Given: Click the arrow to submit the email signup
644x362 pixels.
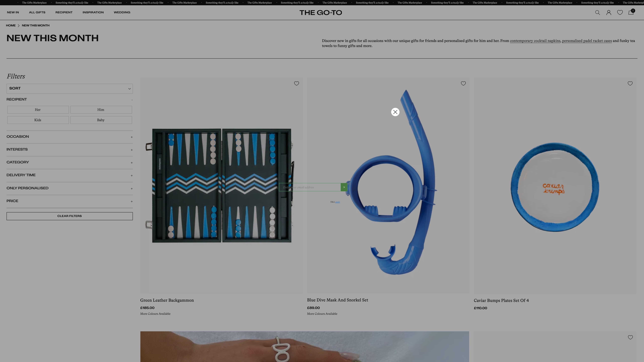Looking at the screenshot, I should click(344, 187).
